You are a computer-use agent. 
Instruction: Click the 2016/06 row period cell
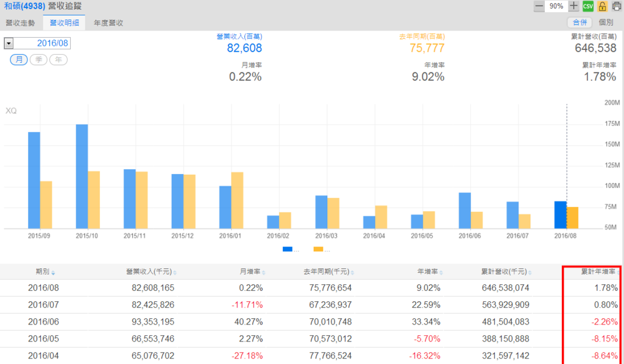(43, 321)
